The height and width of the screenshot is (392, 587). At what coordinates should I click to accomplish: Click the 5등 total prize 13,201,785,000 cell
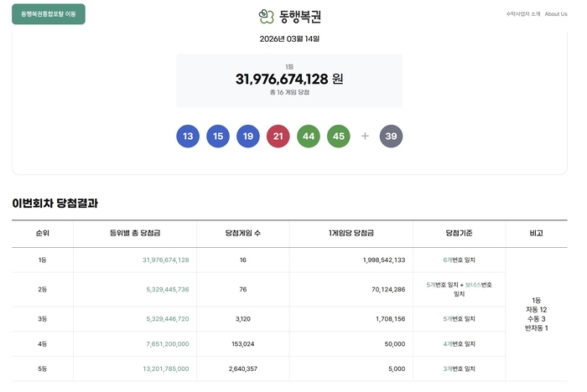tap(166, 369)
